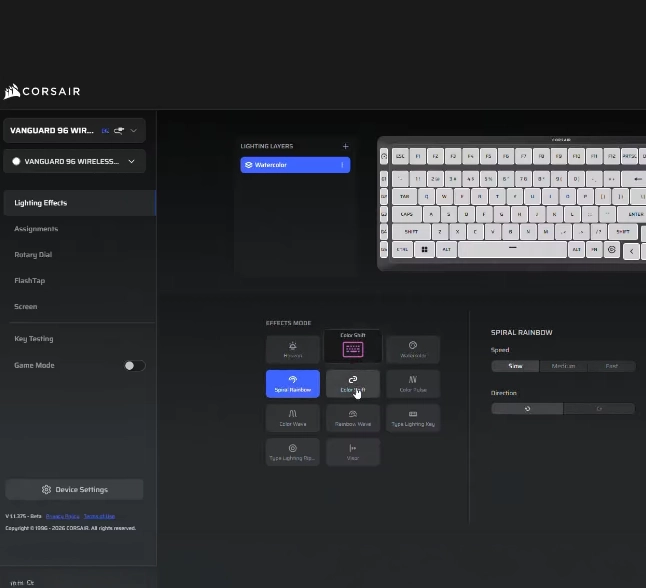Add a new lighting layer
This screenshot has width=646, height=588.
(345, 146)
